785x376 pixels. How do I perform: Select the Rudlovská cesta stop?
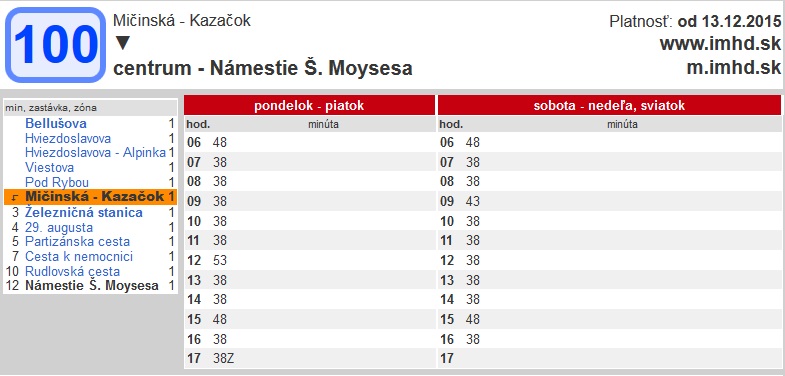(x=73, y=272)
